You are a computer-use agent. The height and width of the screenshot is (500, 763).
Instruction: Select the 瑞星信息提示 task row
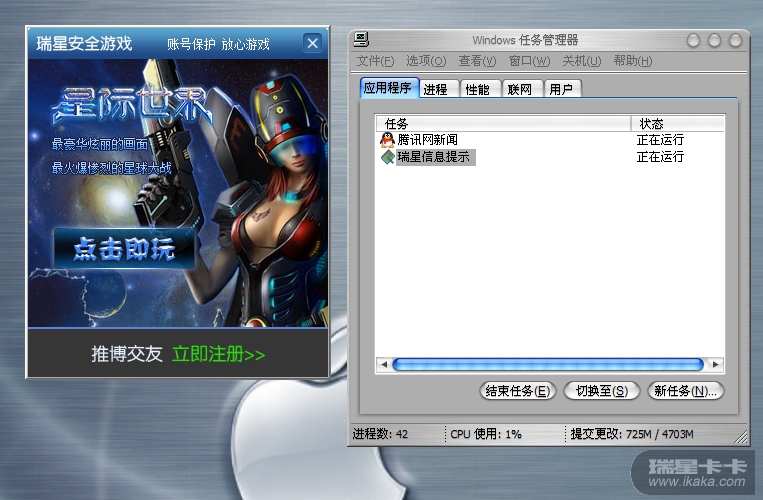click(550, 157)
